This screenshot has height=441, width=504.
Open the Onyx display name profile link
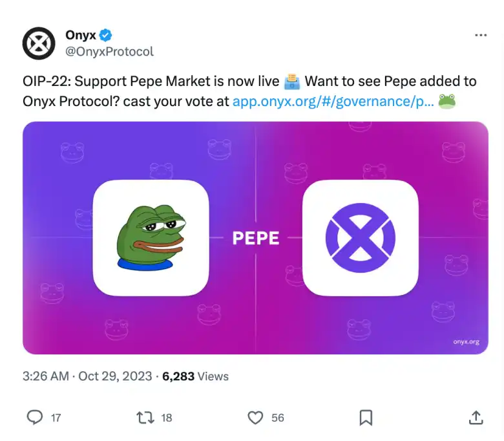pos(81,35)
